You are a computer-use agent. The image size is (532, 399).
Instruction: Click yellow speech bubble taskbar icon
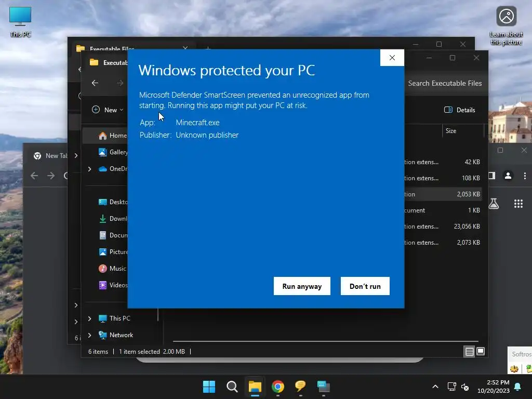click(x=301, y=387)
